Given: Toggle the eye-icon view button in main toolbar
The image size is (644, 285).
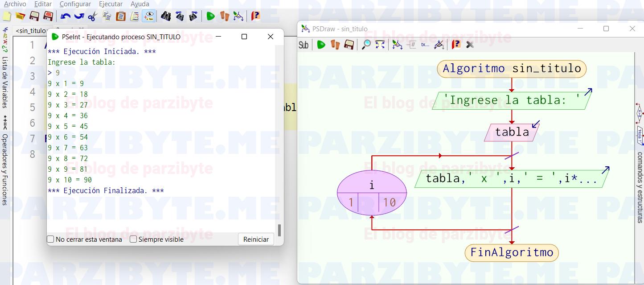Looking at the screenshot, I should (149, 17).
